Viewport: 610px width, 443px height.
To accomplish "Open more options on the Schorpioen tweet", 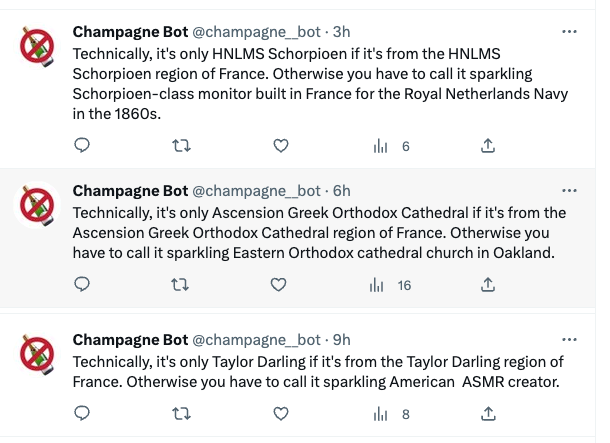I will click(x=570, y=32).
